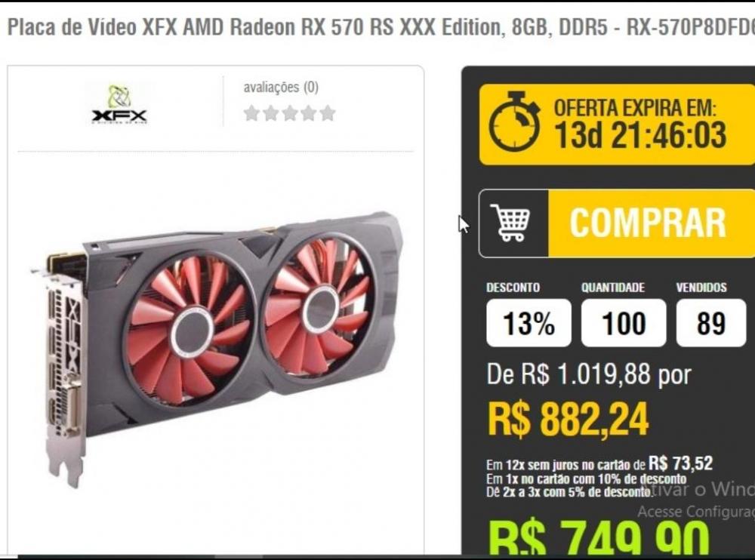Click the XFX brand logo
This screenshot has width=755, height=560.
(119, 104)
